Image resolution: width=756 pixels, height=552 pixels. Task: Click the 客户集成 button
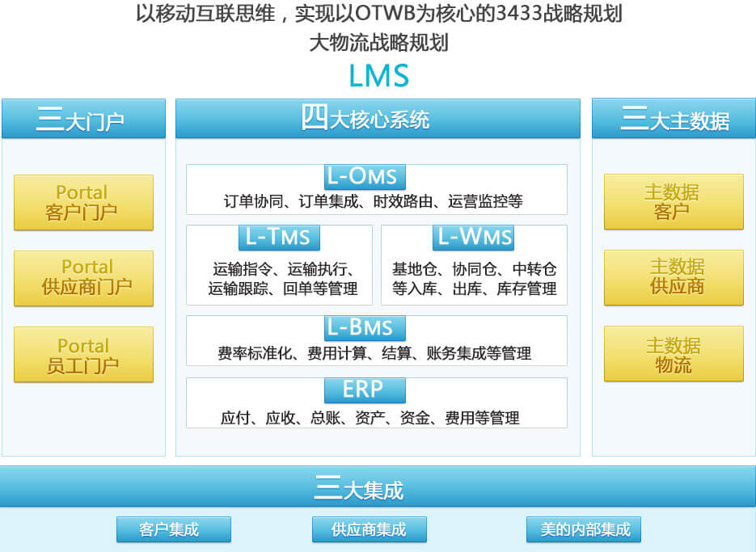173,529
